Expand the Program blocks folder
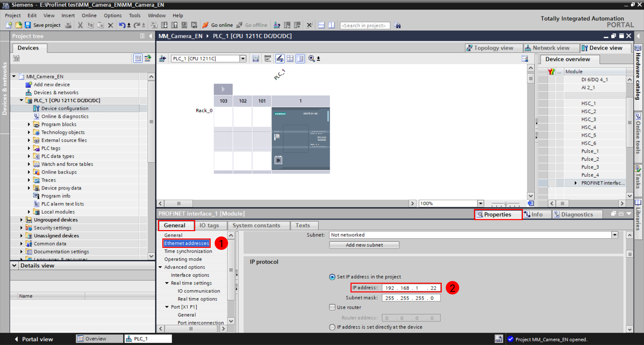This screenshot has width=644, height=345. (x=29, y=124)
